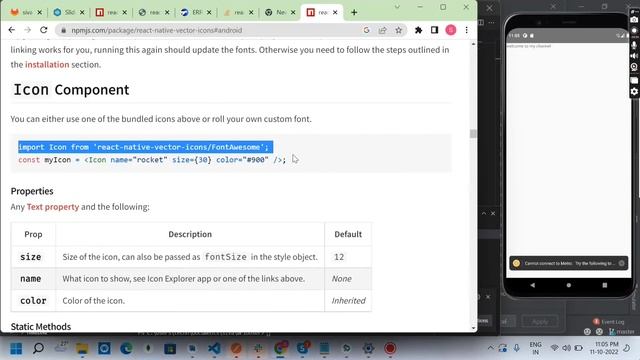
Task: Collapse the IDE panel with chevron
Action: [484, 213]
